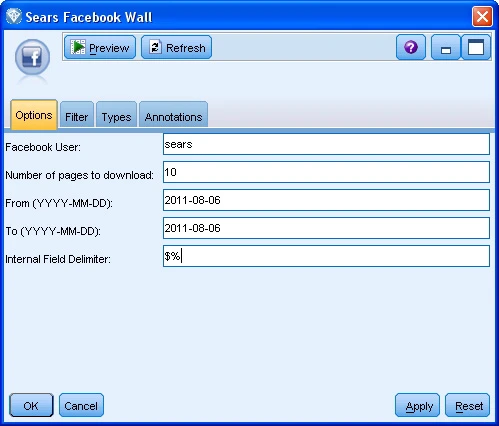This screenshot has height=426, width=499.
Task: Click the diamond icon in the title bar
Action: pyautogui.click(x=14, y=16)
